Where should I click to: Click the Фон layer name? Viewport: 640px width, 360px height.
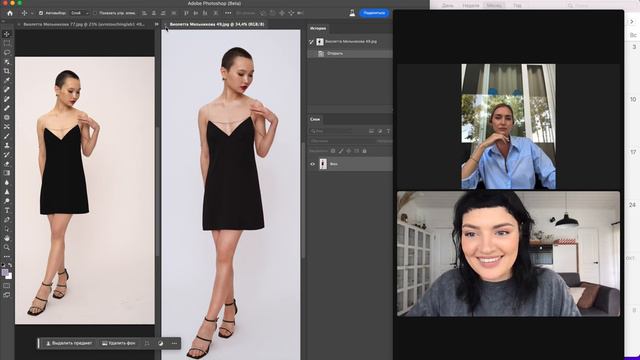point(333,164)
